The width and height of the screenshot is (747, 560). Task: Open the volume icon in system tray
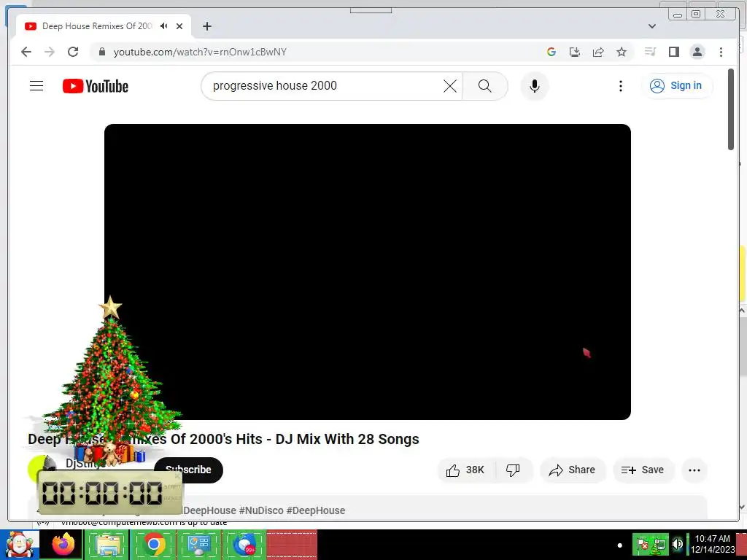[x=678, y=544]
